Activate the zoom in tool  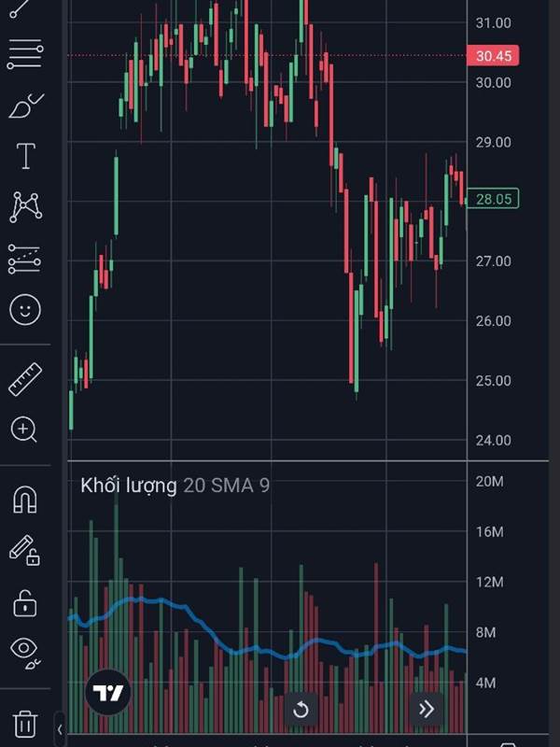[24, 430]
